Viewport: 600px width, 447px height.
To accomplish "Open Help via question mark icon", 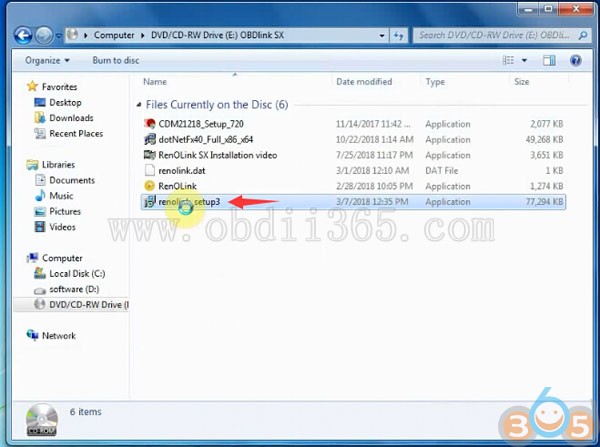I will point(576,60).
